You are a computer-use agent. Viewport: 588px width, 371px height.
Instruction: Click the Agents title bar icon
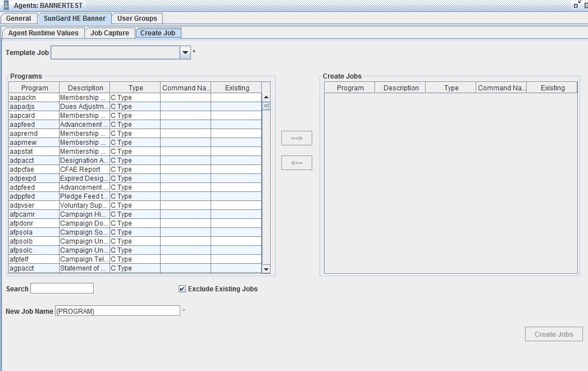click(x=6, y=5)
